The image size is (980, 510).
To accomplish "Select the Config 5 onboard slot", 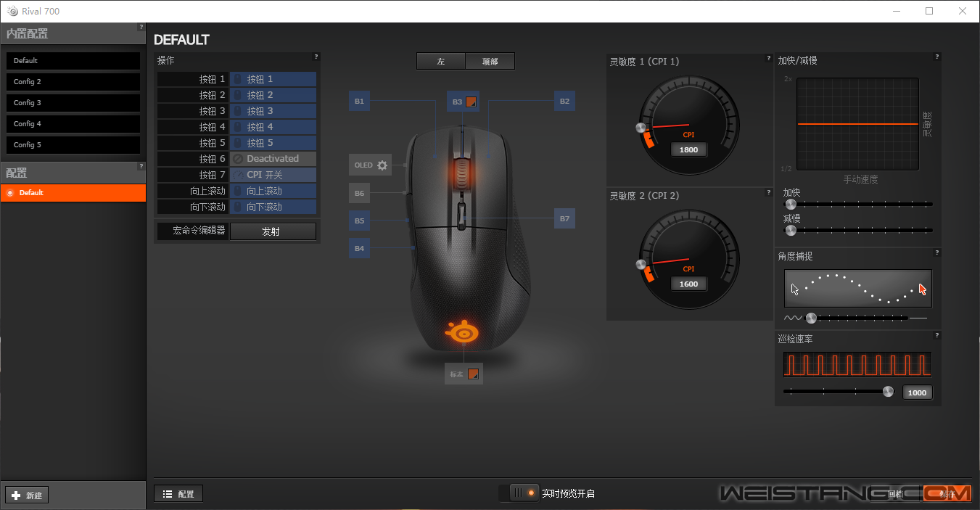I will 73,145.
